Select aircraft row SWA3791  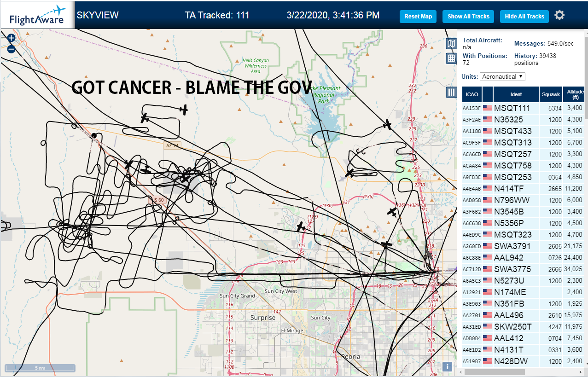point(524,246)
